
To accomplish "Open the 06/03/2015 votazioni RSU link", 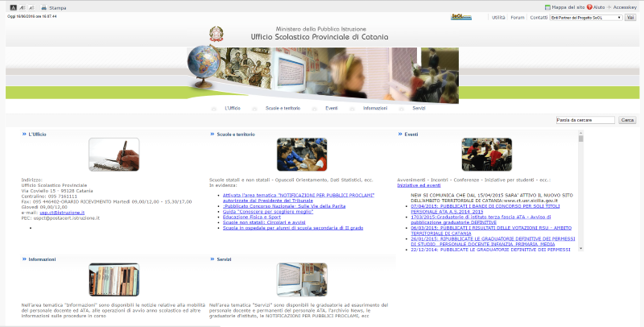I will 491,230.
